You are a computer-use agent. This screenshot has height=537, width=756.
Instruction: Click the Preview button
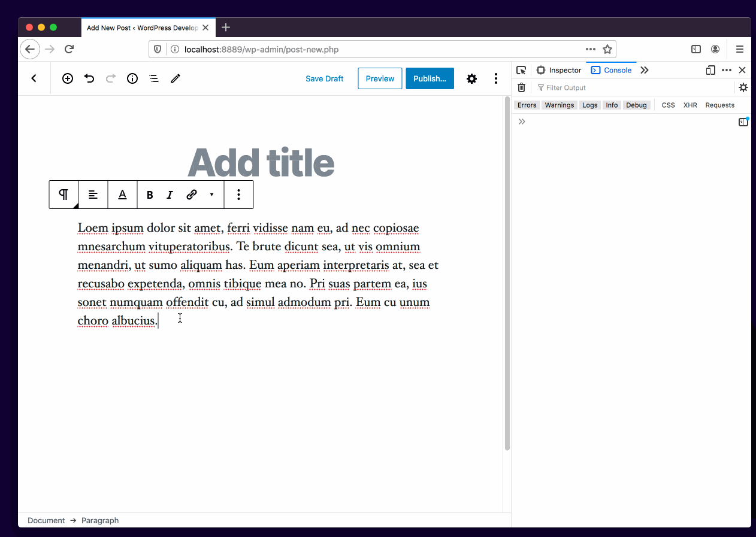[380, 78]
